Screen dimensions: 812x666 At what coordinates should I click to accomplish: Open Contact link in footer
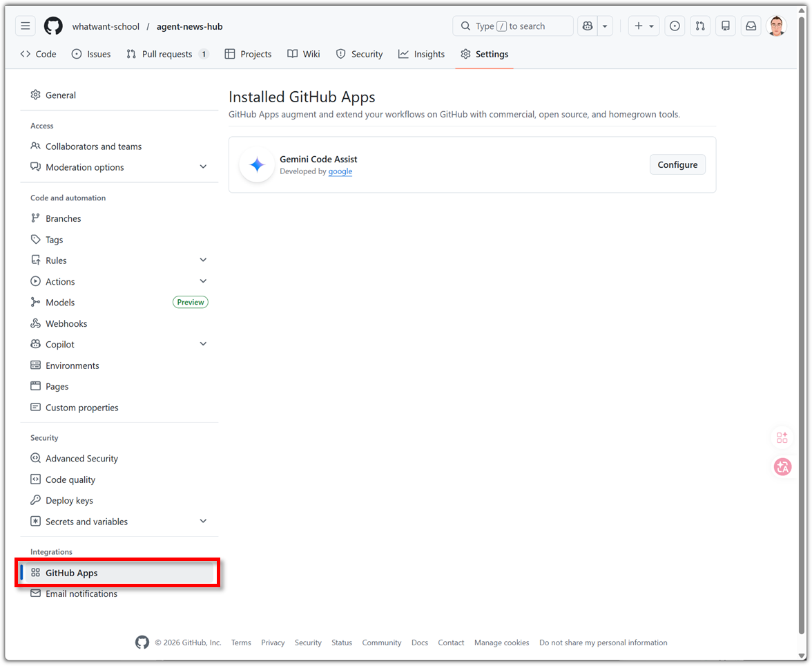click(x=451, y=643)
